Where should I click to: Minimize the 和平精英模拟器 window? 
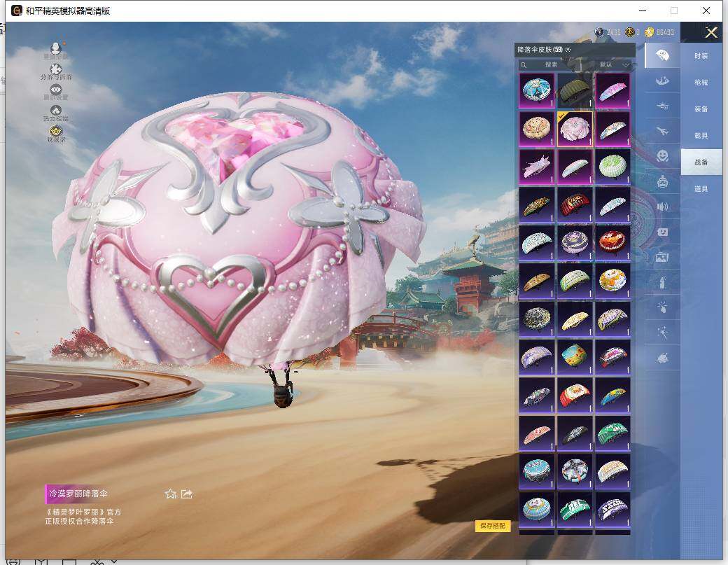643,11
